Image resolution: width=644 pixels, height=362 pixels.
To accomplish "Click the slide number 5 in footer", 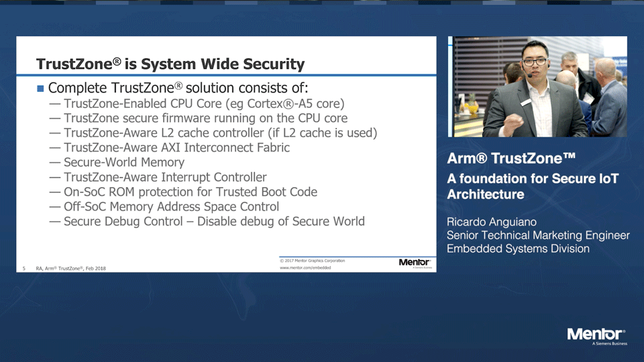I will [23, 269].
